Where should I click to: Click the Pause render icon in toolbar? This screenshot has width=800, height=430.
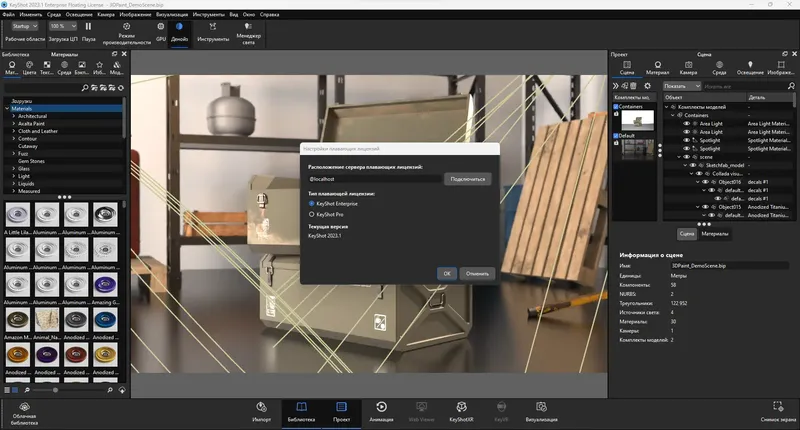[x=88, y=27]
